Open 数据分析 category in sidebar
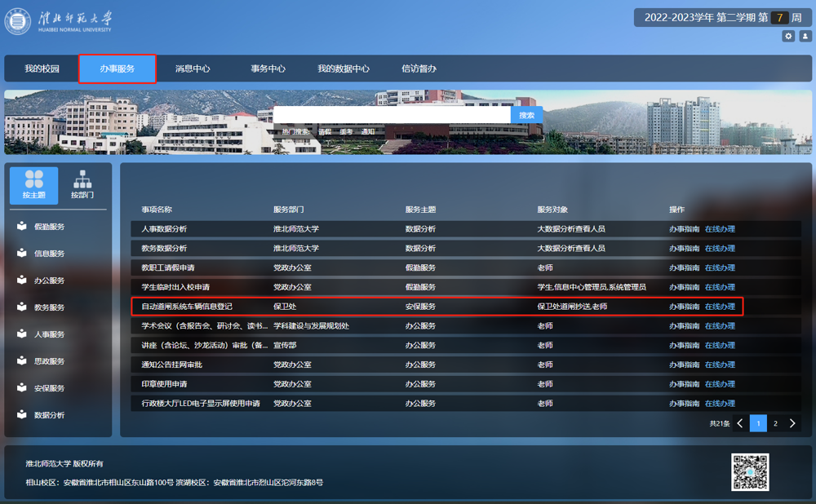Viewport: 816px width, 504px height. click(x=50, y=415)
